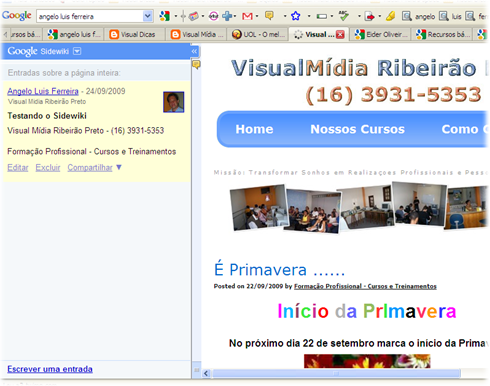This screenshot has height=386, width=490.
Task: Open the blue star bookmarks dropdown arrow
Action: [309, 16]
